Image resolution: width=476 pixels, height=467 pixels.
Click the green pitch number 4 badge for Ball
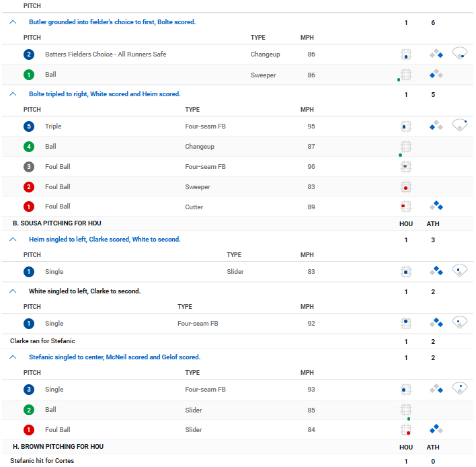click(29, 147)
